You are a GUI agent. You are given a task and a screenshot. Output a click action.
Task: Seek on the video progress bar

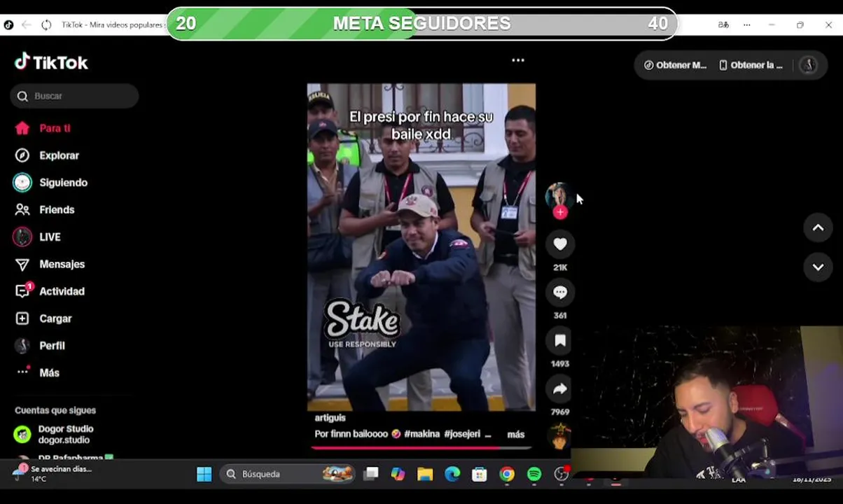[421, 447]
